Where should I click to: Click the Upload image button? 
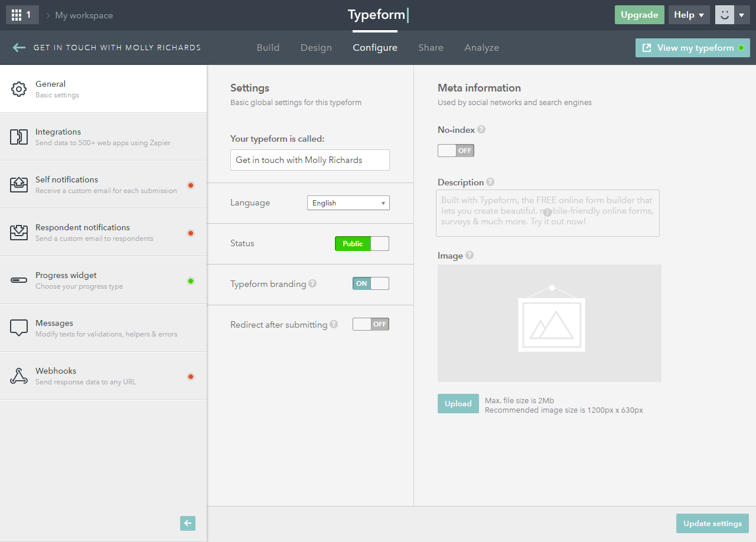click(458, 404)
